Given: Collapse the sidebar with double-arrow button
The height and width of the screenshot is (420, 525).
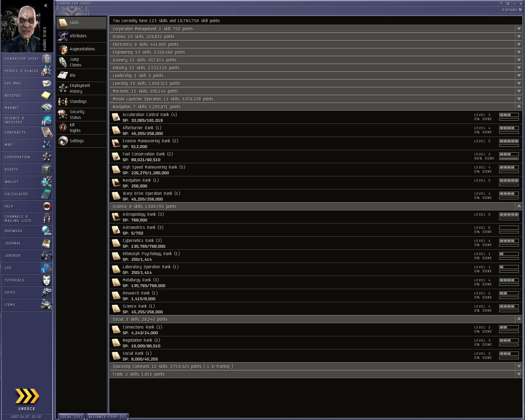Looking at the screenshot, I should click(46, 5).
